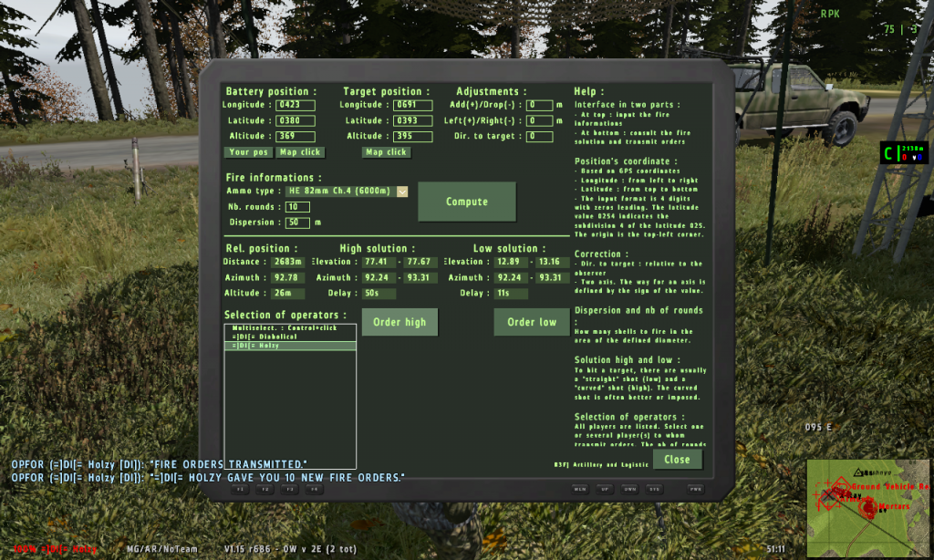
Task: Click High solution elevation value 77.41
Action: [x=379, y=262]
